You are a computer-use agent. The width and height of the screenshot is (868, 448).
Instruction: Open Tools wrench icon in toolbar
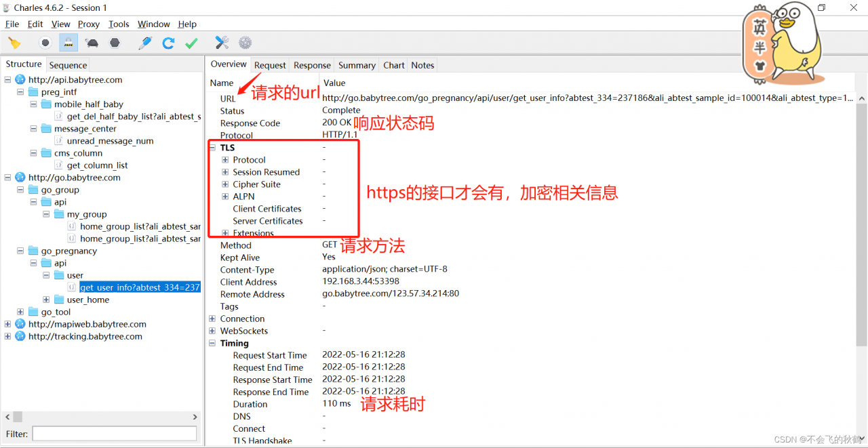222,43
